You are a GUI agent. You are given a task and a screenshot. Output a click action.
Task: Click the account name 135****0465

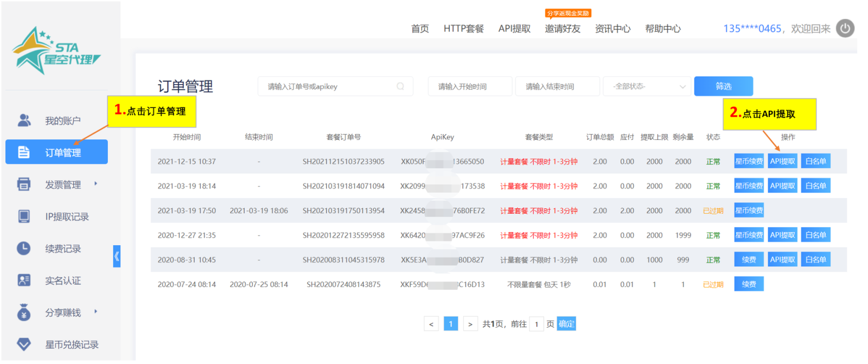point(752,29)
